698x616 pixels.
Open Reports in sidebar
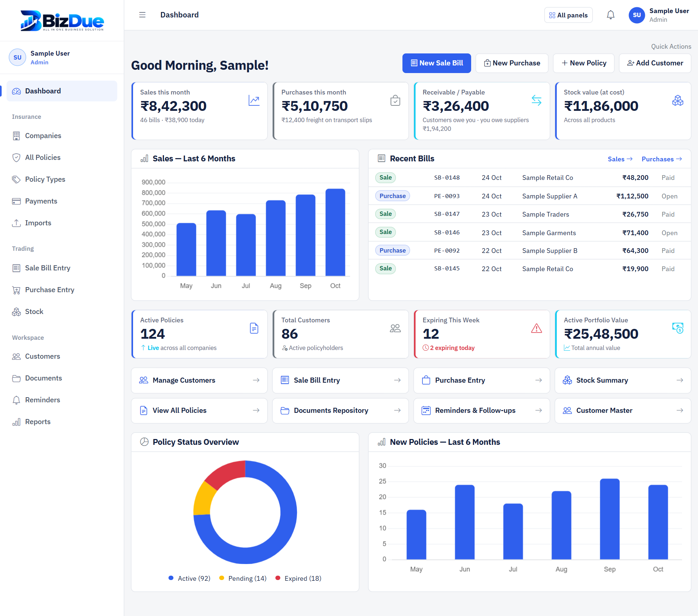(x=62, y=422)
